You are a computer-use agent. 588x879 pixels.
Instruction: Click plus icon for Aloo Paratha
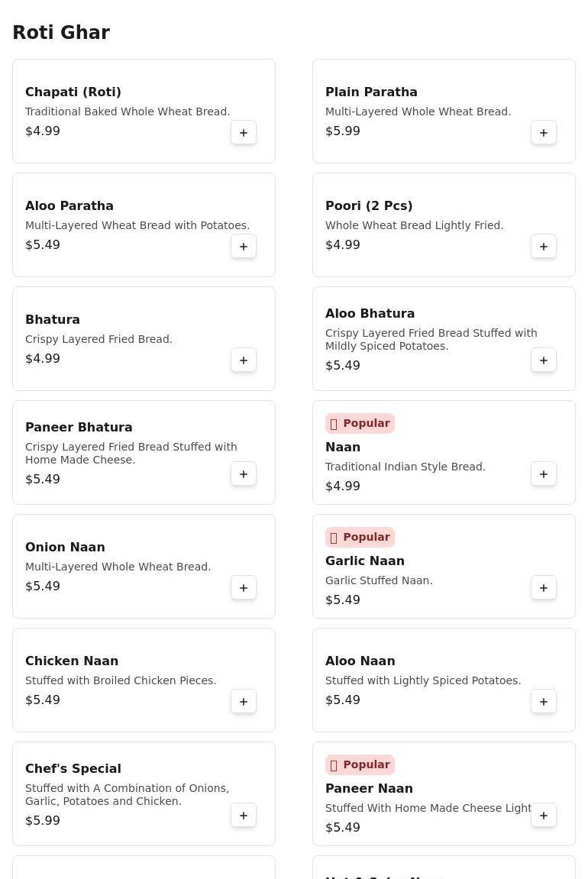244,247
